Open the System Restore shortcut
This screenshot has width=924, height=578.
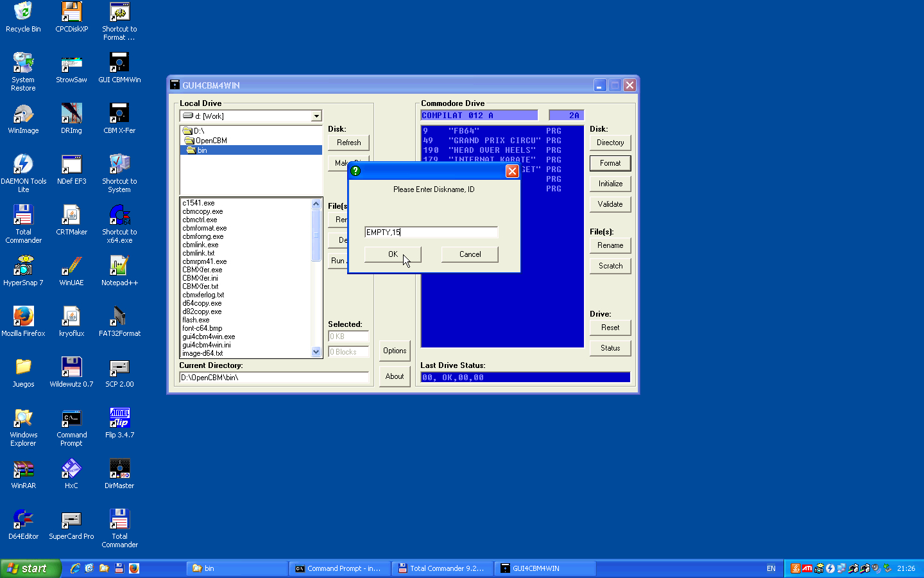tap(23, 72)
